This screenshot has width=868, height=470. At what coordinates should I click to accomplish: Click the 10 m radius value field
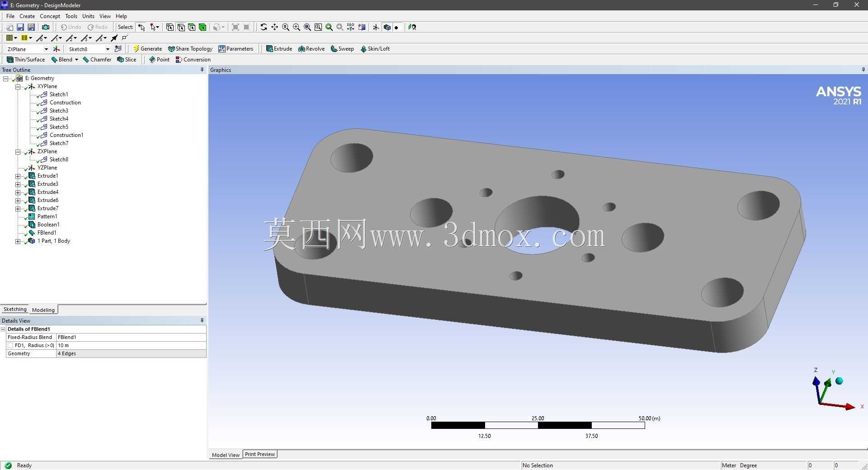[x=131, y=345]
